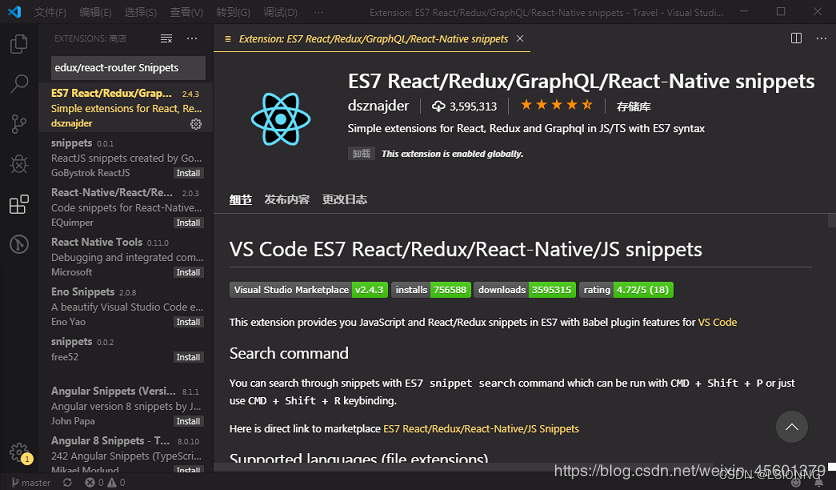Open the 调试(D) menu
Screen dimensions: 836x490
coord(280,12)
